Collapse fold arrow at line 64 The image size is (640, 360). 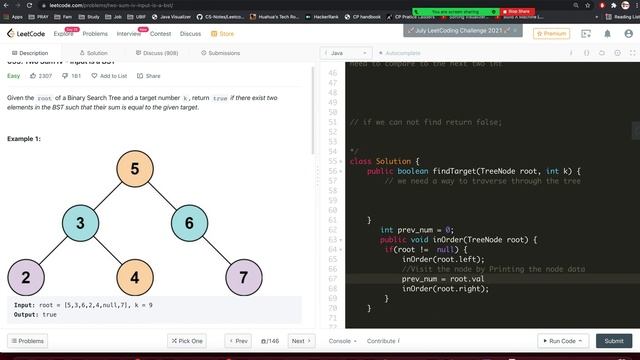(x=341, y=250)
